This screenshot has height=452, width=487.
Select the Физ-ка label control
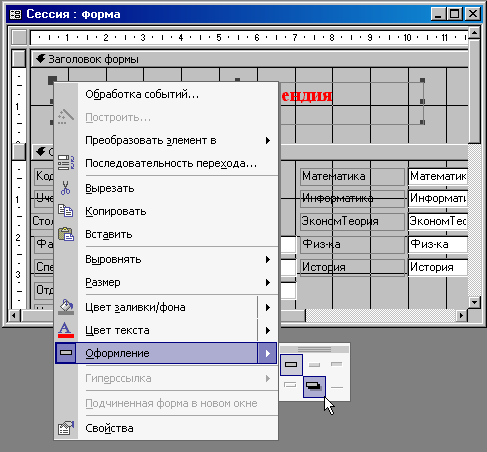coord(352,244)
